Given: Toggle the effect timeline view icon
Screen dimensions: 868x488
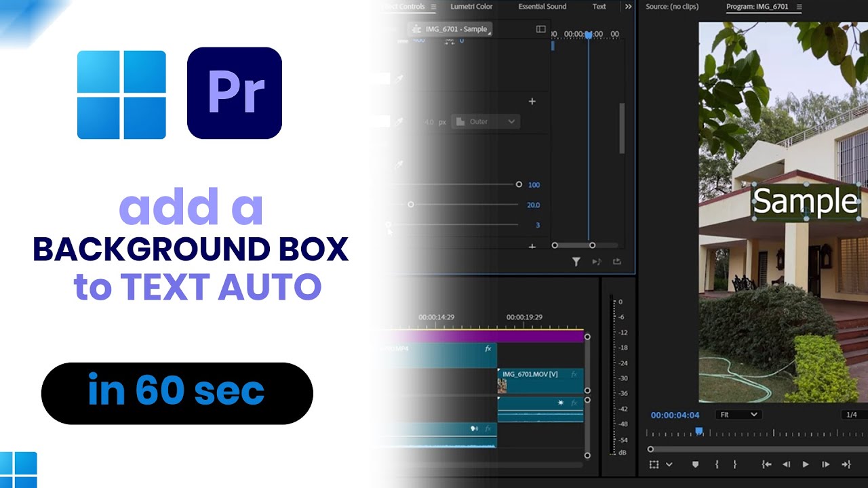Looking at the screenshot, I should click(x=540, y=29).
